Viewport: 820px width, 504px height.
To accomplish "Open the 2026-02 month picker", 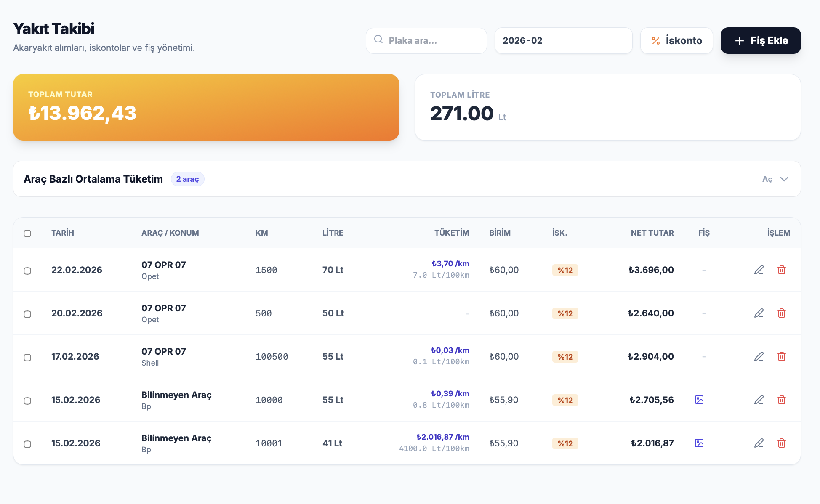I will pyautogui.click(x=563, y=41).
